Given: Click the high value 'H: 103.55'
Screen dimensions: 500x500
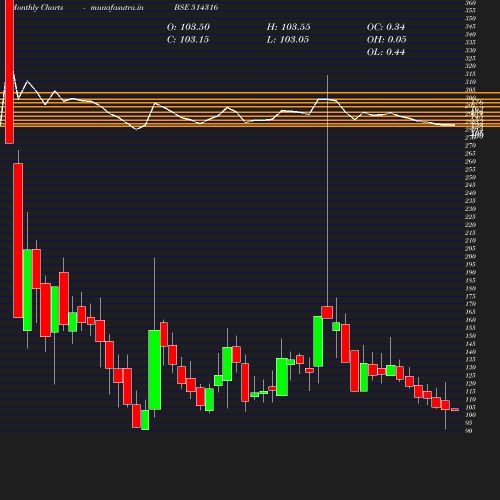Looking at the screenshot, I should point(288,27).
